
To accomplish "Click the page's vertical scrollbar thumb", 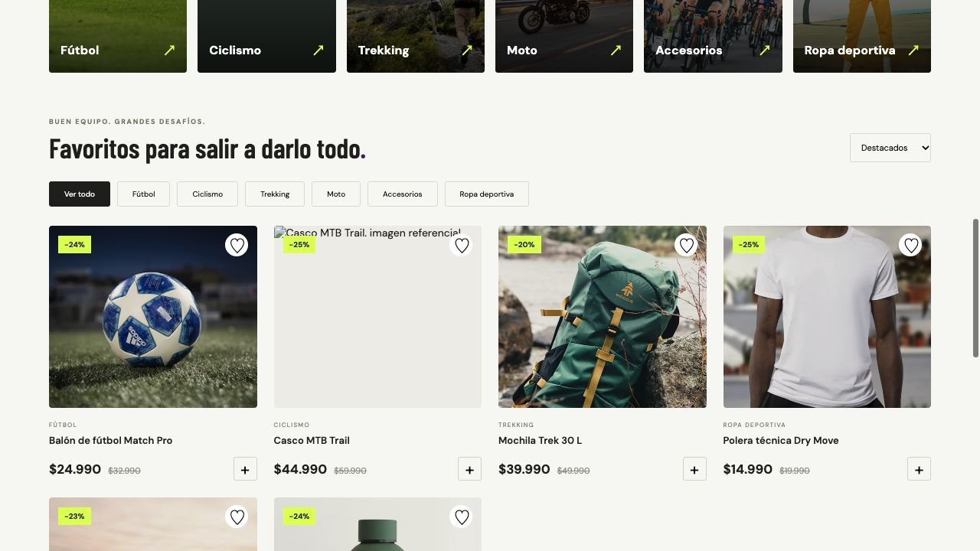I will (975, 288).
